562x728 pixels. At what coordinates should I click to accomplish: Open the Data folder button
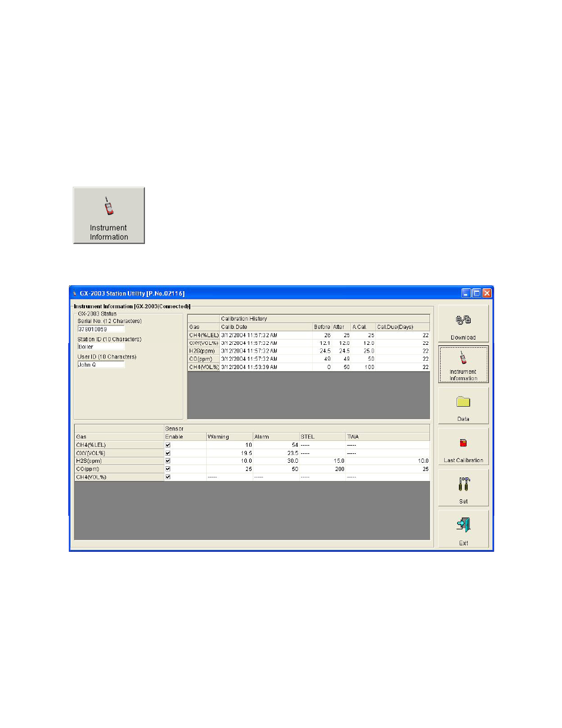click(x=463, y=406)
